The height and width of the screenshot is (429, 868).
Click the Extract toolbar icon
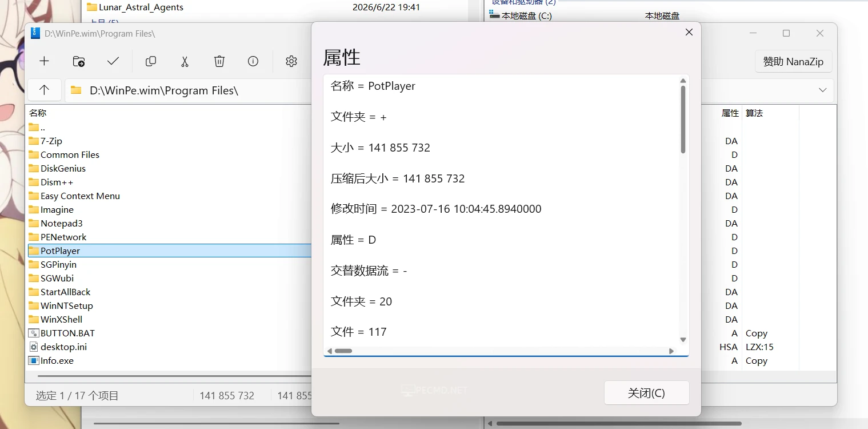(x=79, y=61)
